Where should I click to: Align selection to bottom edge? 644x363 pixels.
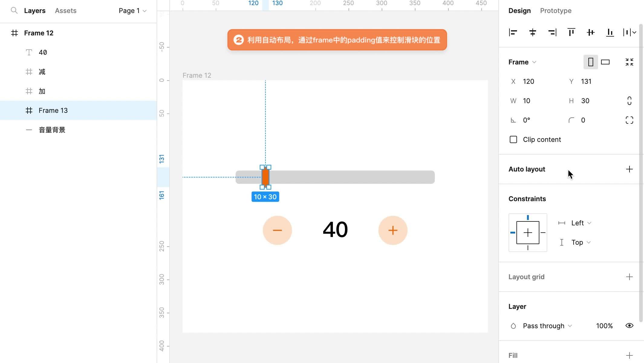pos(610,32)
